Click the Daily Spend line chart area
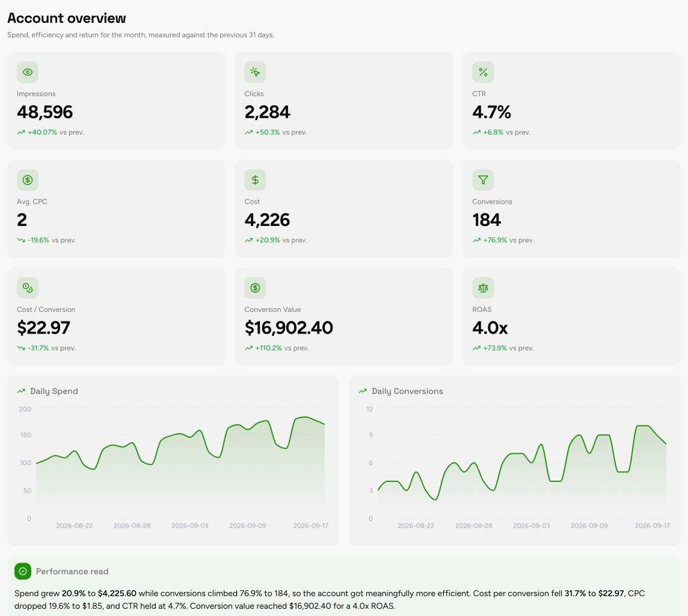 click(180, 463)
